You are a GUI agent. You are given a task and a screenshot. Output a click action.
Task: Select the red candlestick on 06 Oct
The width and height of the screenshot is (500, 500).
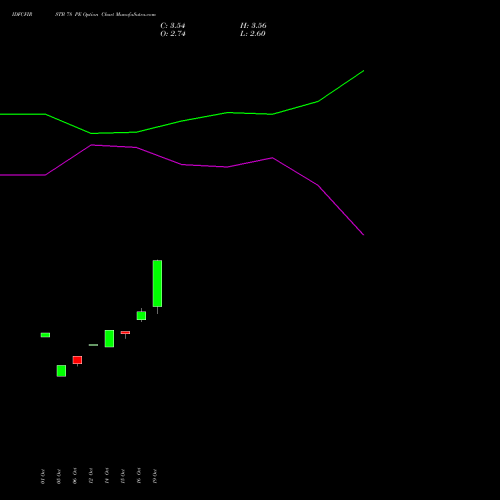pyautogui.click(x=77, y=360)
